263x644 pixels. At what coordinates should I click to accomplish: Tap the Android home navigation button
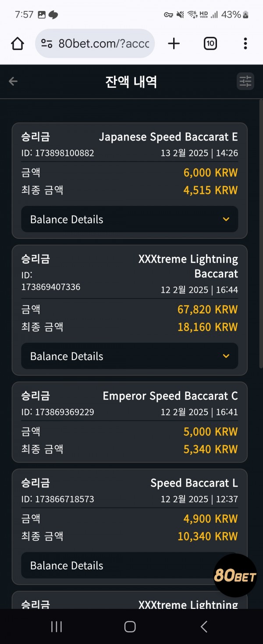(130, 626)
